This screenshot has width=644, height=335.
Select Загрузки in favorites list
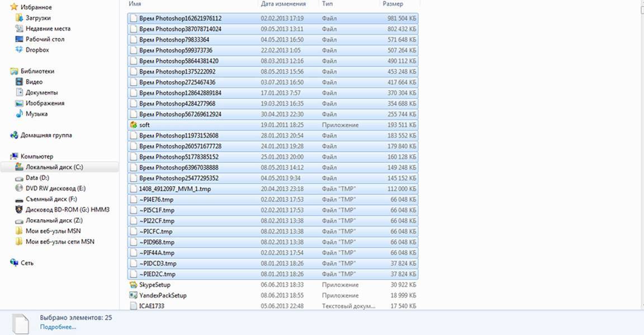click(38, 18)
